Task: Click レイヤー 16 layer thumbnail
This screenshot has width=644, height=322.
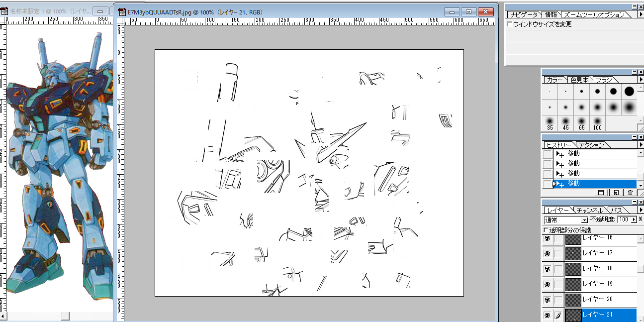Action: (573, 239)
